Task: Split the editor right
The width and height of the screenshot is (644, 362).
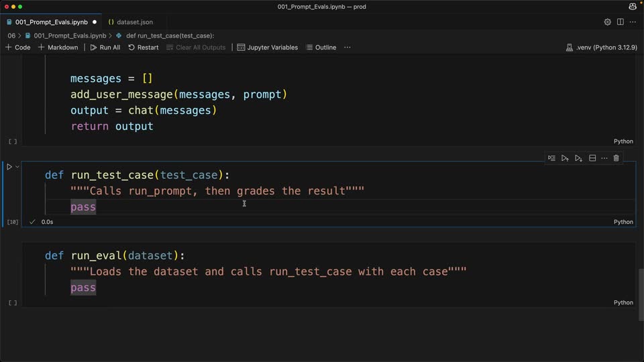Action: [x=620, y=22]
